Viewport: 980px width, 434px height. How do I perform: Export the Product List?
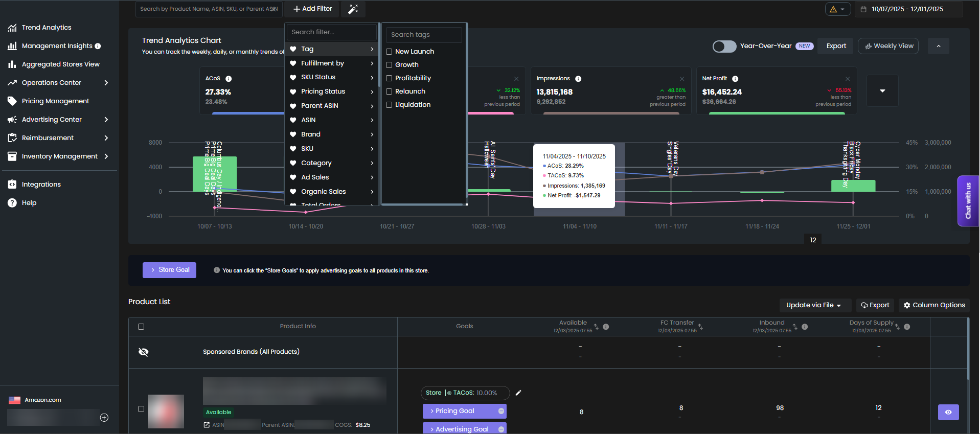pyautogui.click(x=875, y=305)
